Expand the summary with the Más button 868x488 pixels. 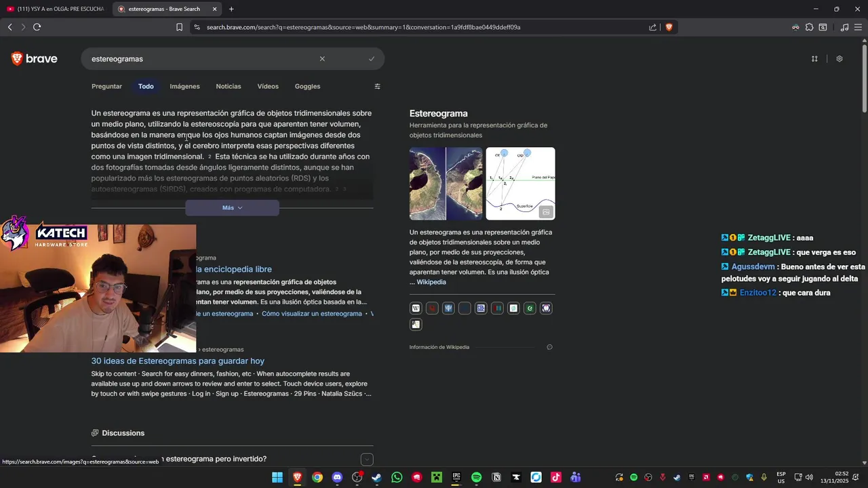[x=232, y=207]
